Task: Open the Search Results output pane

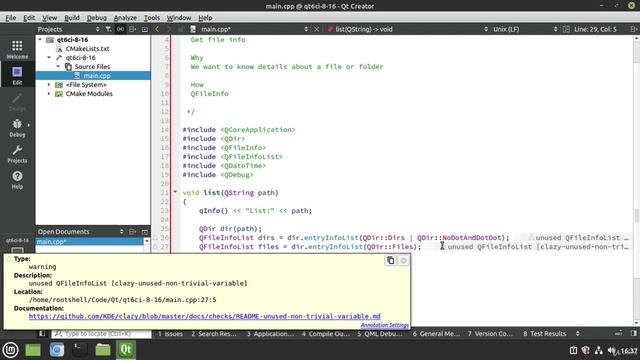Action: coord(214,333)
